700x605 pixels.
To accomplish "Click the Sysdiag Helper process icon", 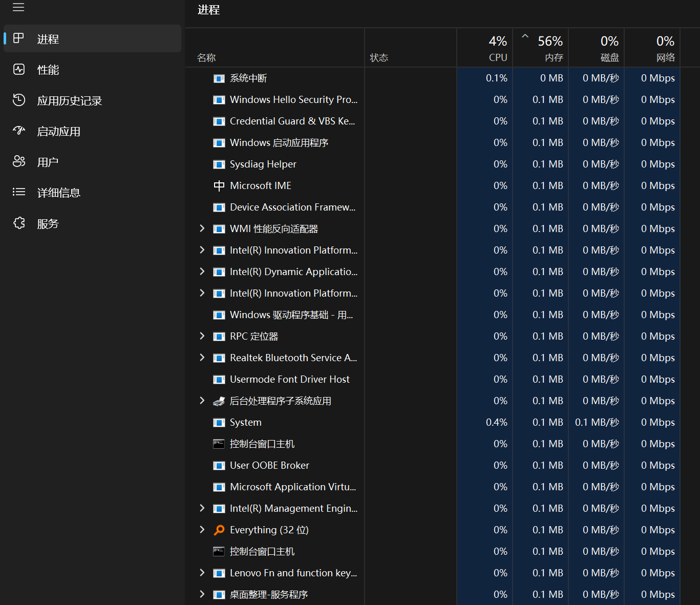I will click(x=219, y=164).
